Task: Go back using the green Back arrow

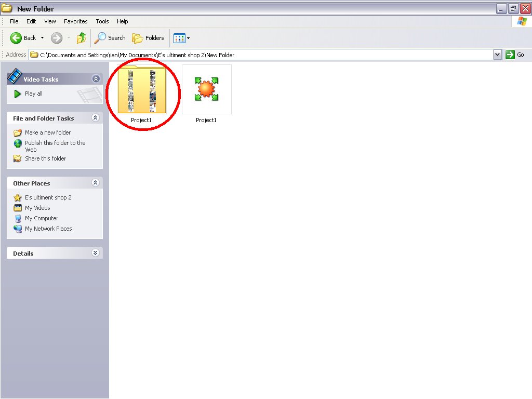Action: [x=23, y=38]
